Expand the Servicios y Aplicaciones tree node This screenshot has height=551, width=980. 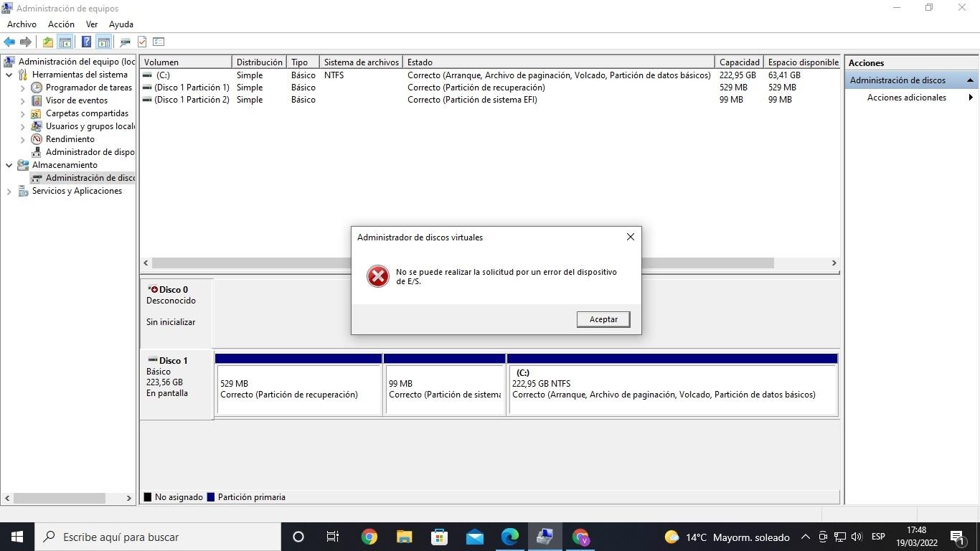pyautogui.click(x=9, y=190)
